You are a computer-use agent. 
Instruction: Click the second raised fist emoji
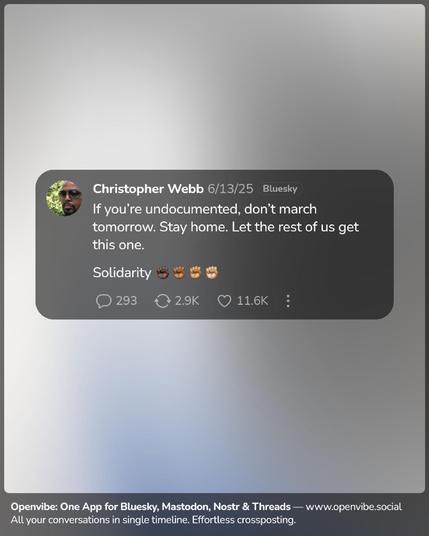coord(178,272)
